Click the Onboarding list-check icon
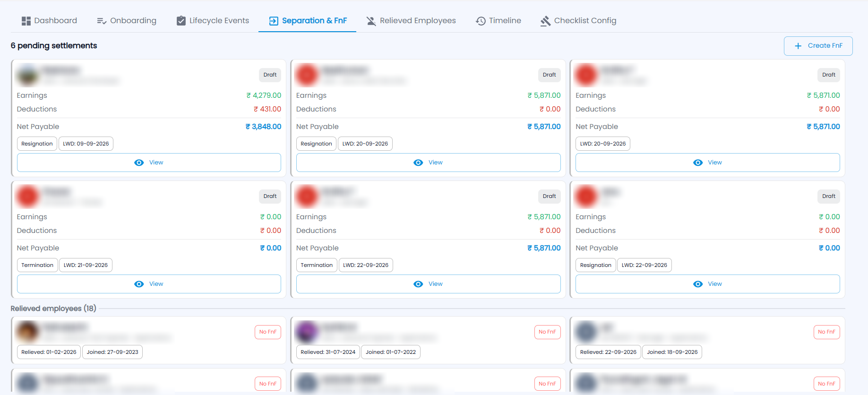The image size is (868, 395). tap(102, 21)
